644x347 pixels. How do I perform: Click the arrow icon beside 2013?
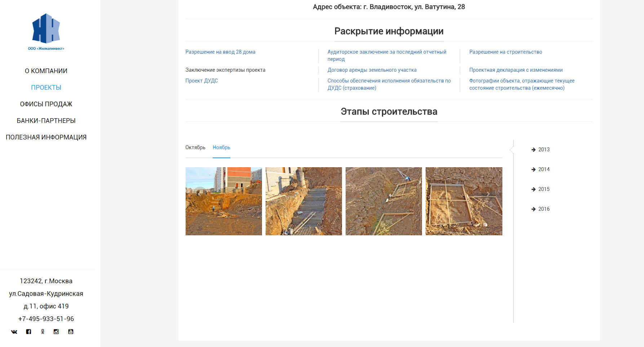(x=534, y=150)
